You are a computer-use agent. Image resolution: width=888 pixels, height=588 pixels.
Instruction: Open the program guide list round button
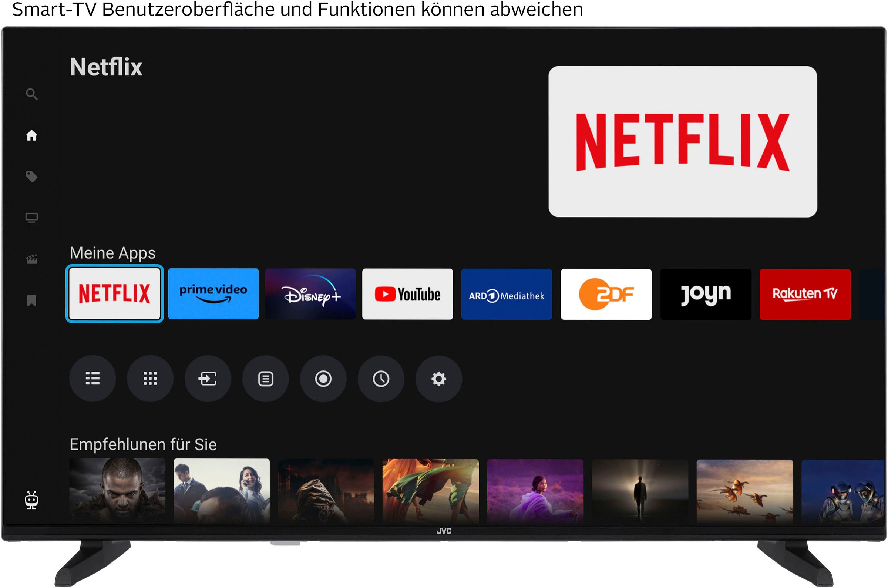pos(266,379)
